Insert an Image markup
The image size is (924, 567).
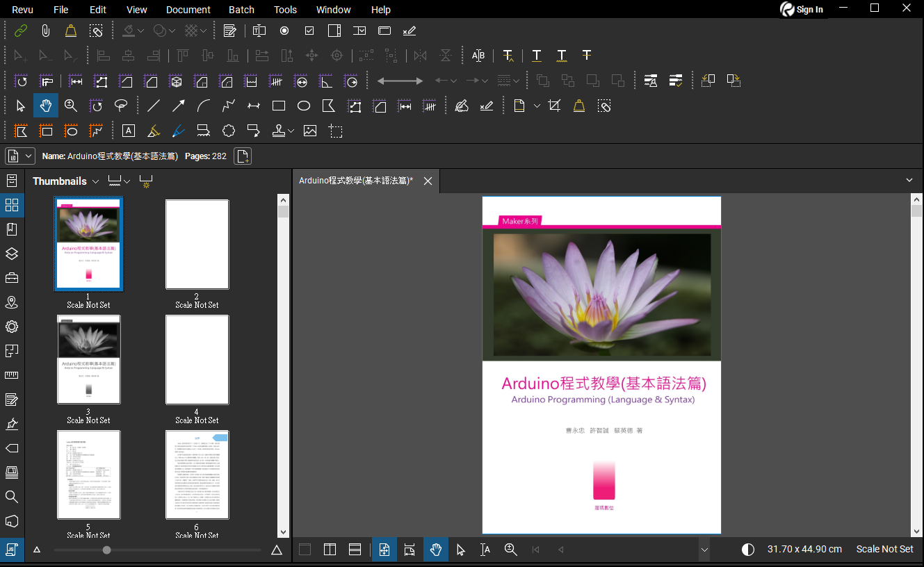point(310,131)
